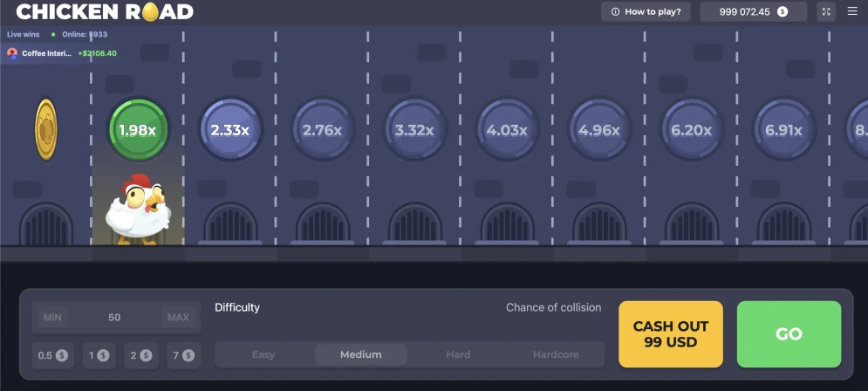This screenshot has height=391, width=868.
Task: Click the dollar coin icon beside balance
Action: pos(783,11)
